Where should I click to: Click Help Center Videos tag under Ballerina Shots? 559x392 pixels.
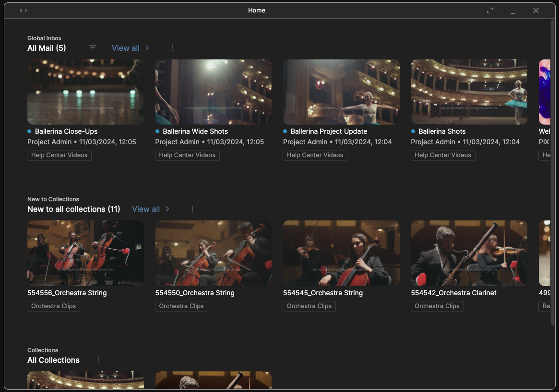point(443,155)
